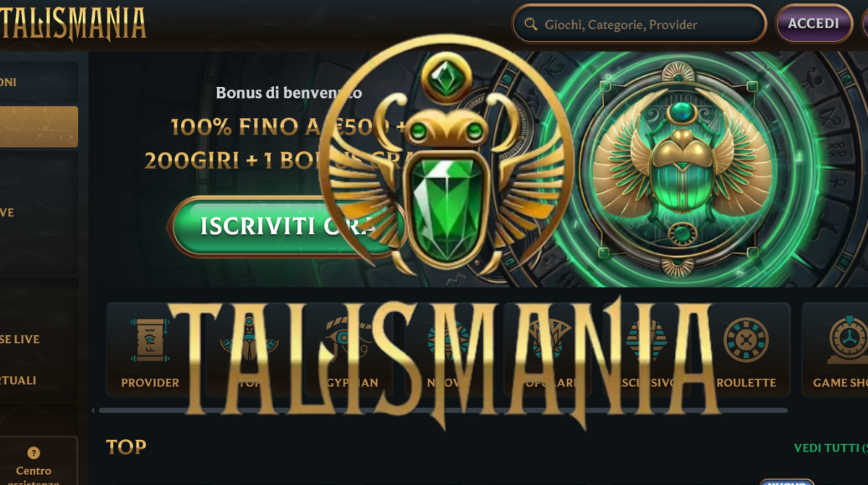868x485 pixels.
Task: Click the Talismania logo in header
Action: tap(73, 24)
